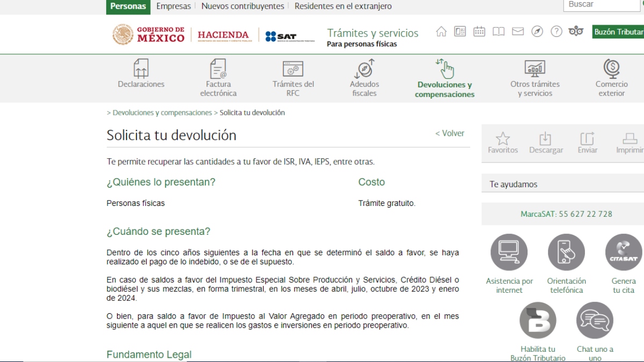The width and height of the screenshot is (644, 362).
Task: Open the calendar icon in the header
Action: tap(479, 32)
